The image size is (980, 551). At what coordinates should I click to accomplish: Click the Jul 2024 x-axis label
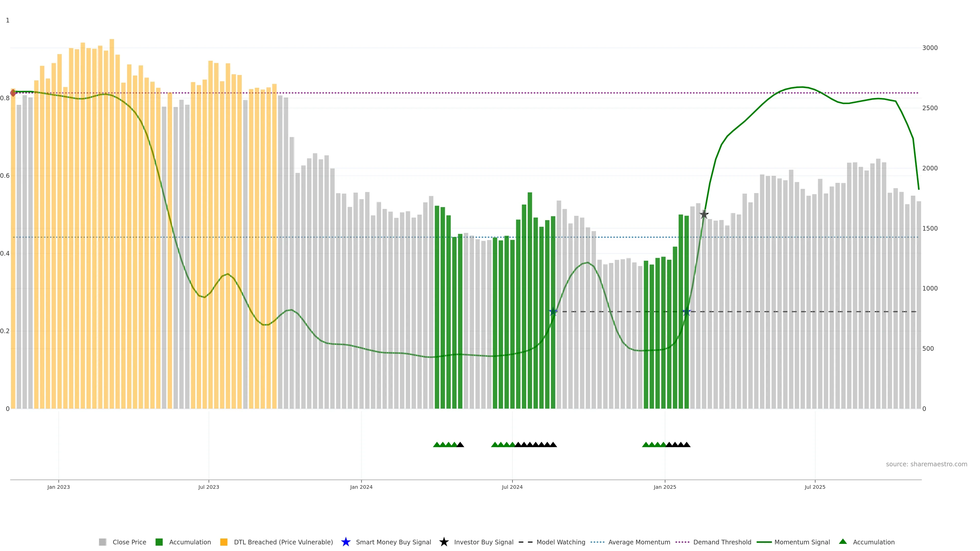pos(512,487)
